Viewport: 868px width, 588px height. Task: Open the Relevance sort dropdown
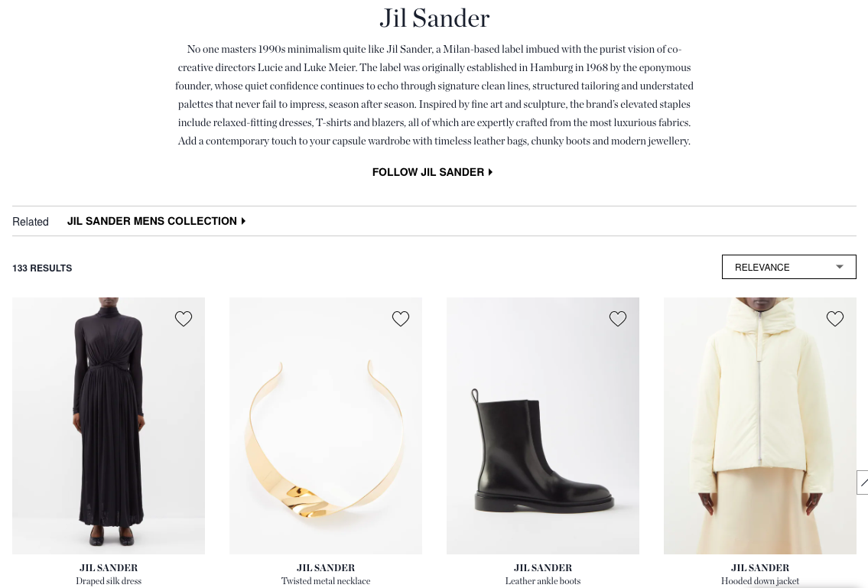click(x=788, y=267)
